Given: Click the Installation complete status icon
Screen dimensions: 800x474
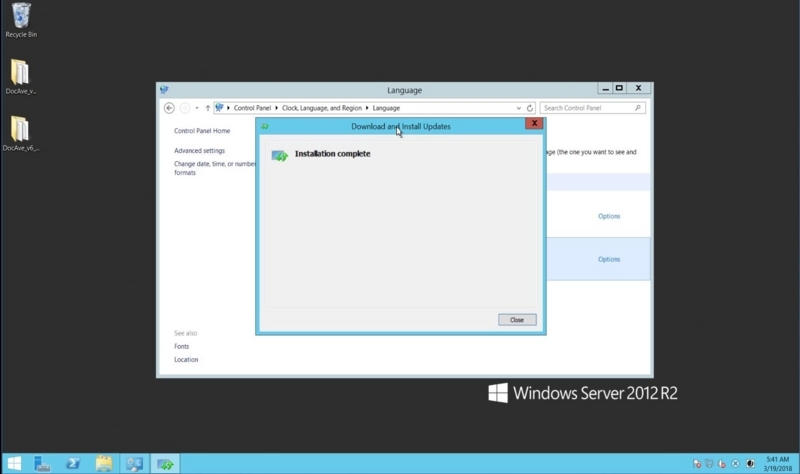Looking at the screenshot, I should click(x=280, y=155).
